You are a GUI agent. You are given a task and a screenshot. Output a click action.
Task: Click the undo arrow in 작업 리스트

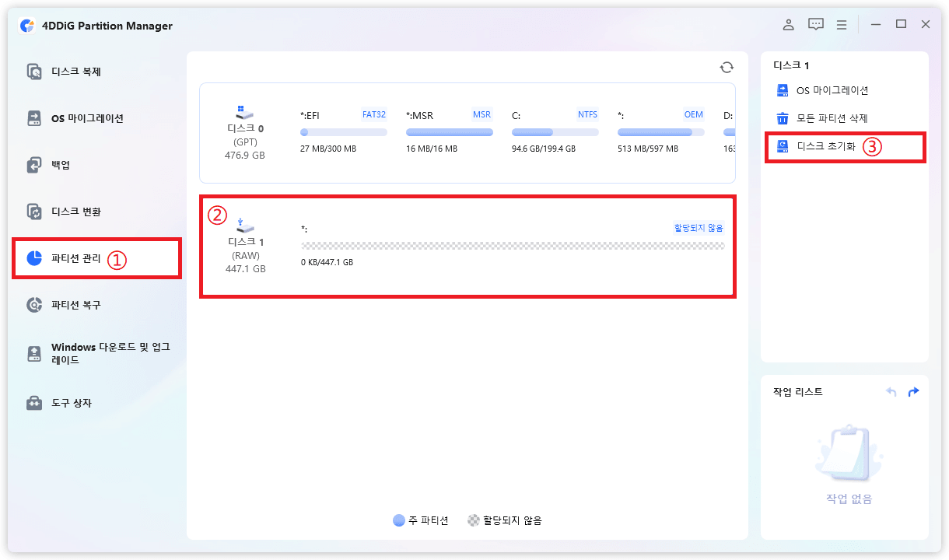point(891,392)
